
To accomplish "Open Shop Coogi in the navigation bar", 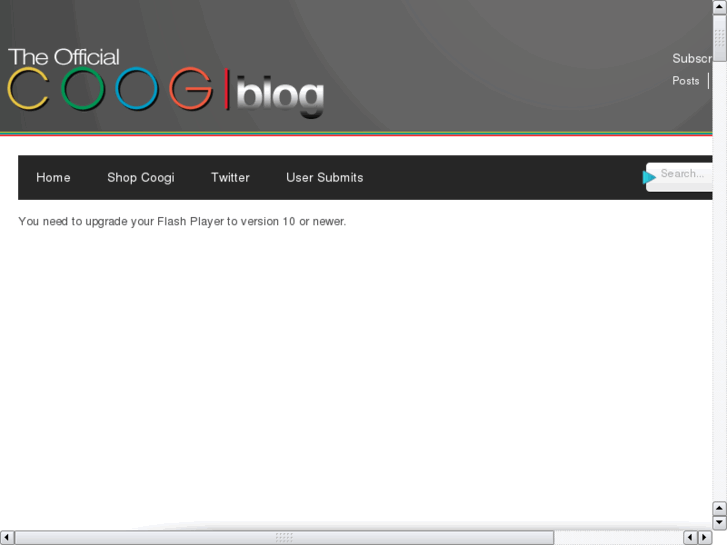I will pos(141,178).
